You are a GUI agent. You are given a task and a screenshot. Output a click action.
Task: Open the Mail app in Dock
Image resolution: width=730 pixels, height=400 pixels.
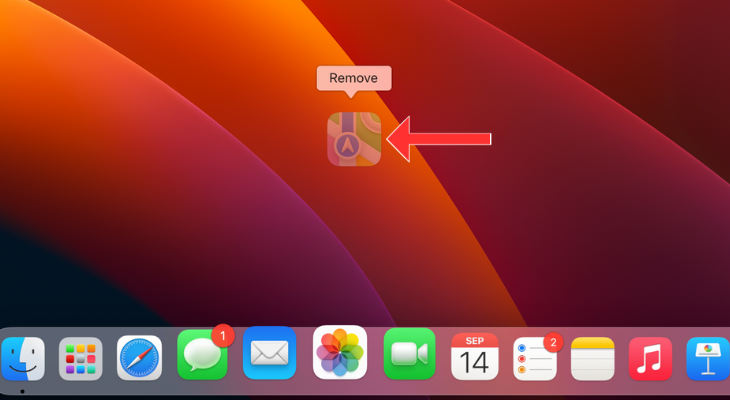(270, 353)
